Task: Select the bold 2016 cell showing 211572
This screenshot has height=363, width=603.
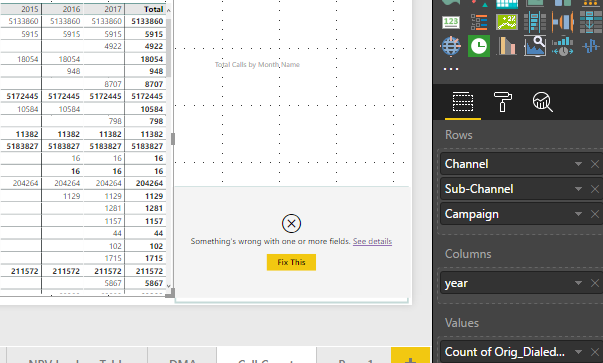Action: tap(66, 271)
